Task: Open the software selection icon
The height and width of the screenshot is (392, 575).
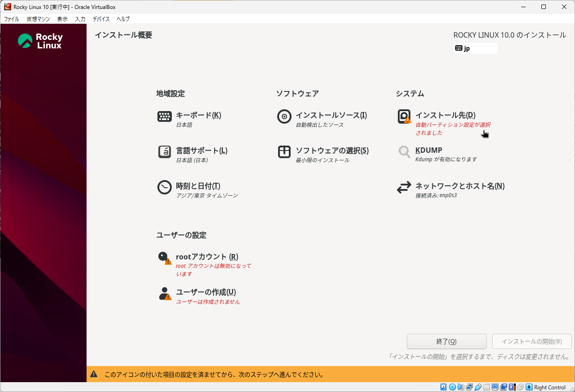Action: [x=284, y=152]
